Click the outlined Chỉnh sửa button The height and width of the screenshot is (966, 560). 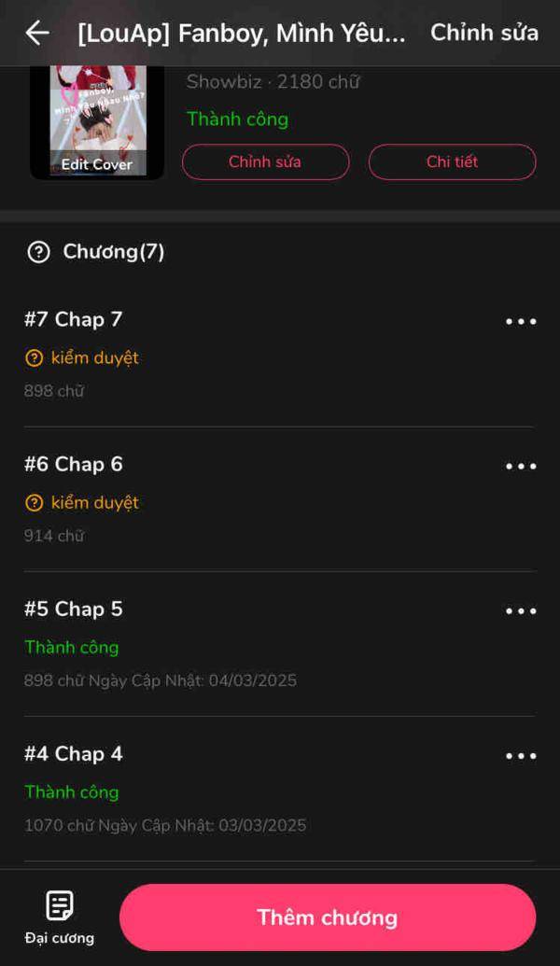click(x=265, y=162)
